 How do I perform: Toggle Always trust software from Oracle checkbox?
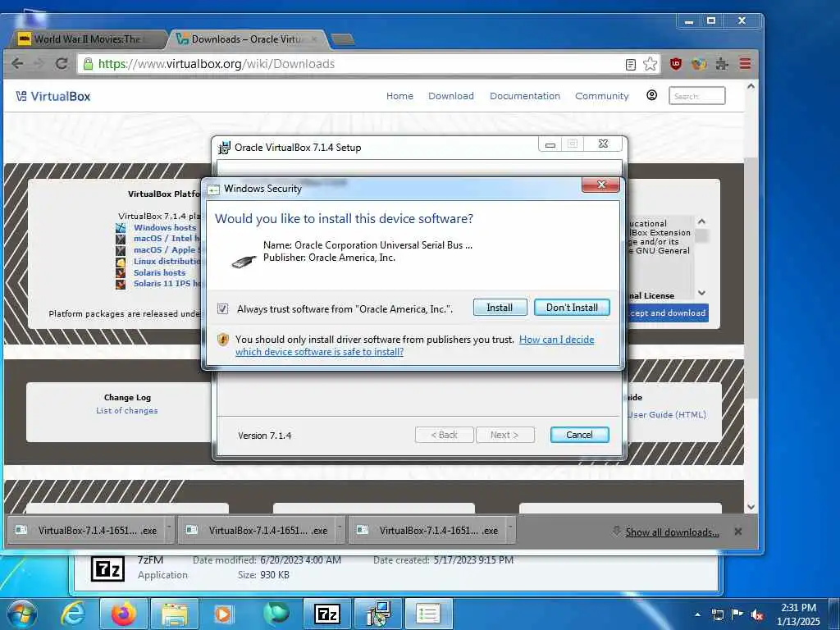point(223,308)
